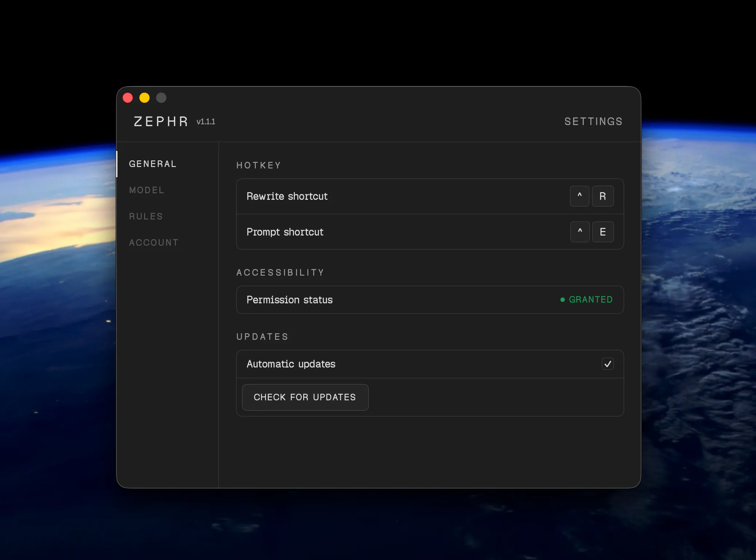Click the Check for Updates button
756x560 pixels.
point(305,397)
